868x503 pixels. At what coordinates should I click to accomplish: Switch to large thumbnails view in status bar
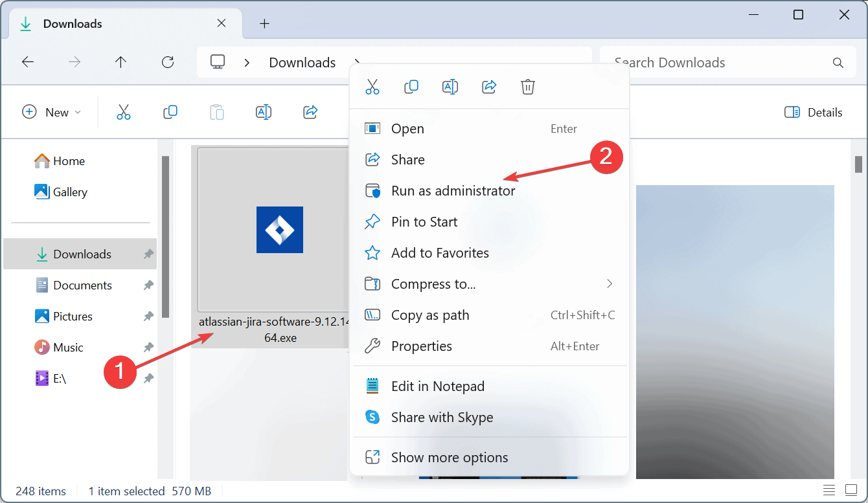pyautogui.click(x=851, y=489)
